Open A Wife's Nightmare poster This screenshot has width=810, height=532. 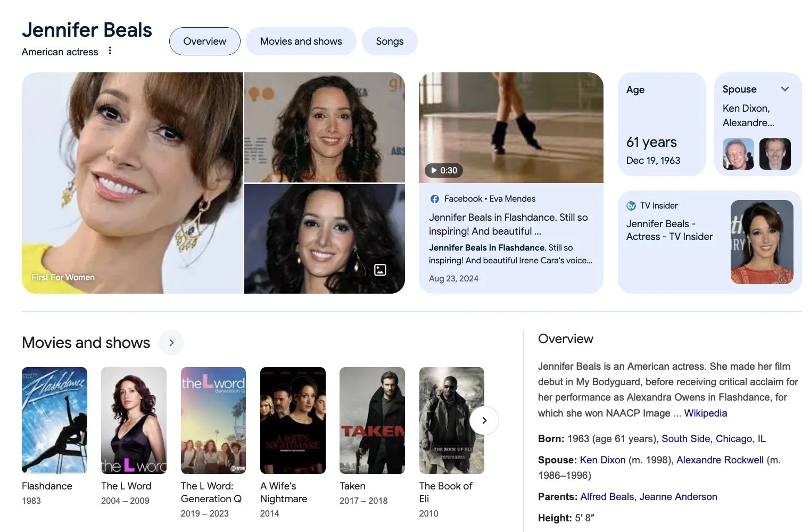point(293,420)
